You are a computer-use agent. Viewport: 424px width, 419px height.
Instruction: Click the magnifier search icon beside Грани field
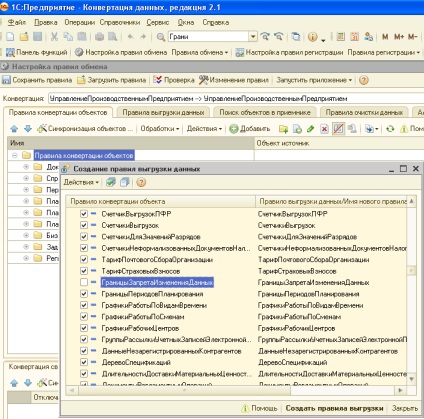point(161,37)
